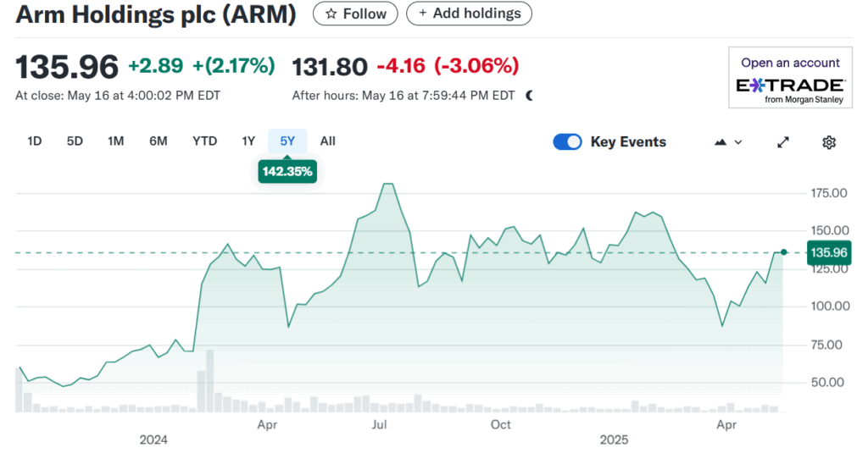The height and width of the screenshot is (453, 868).
Task: Click the Follow star button
Action: pyautogui.click(x=355, y=14)
